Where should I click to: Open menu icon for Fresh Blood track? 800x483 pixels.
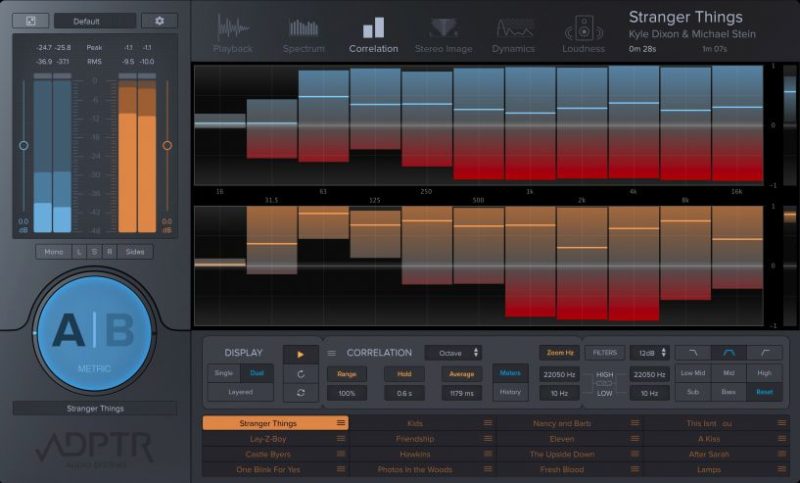point(635,469)
